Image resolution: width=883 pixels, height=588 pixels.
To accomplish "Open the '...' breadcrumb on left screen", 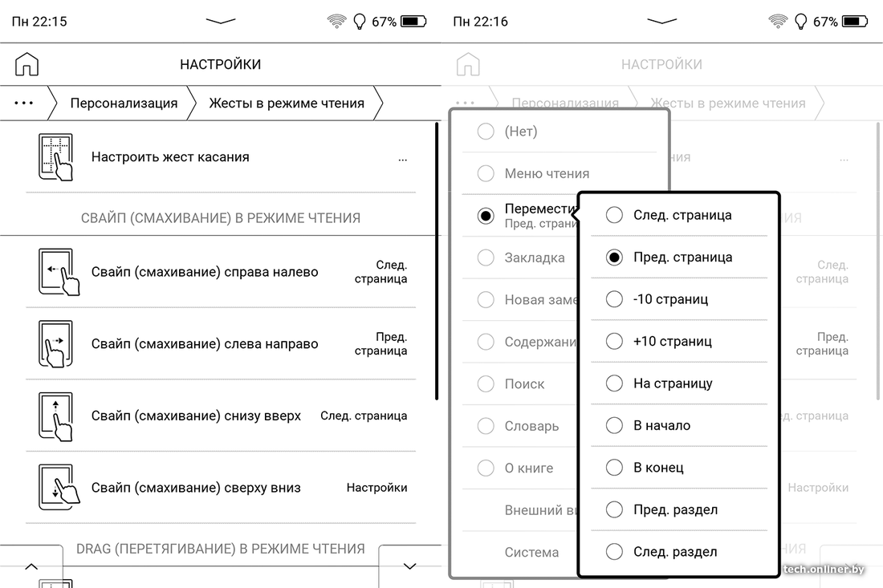I will tap(24, 103).
